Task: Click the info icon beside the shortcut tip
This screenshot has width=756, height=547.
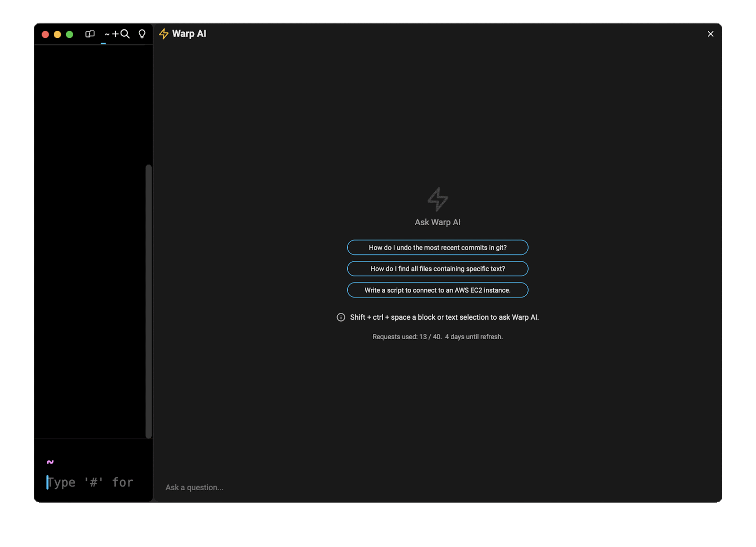Action: click(340, 317)
